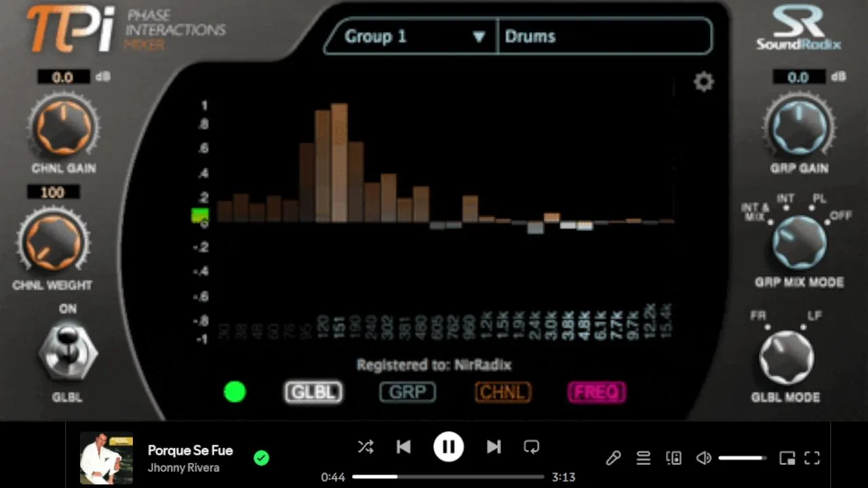Viewport: 868px width, 488px height.
Task: Flip the GLBL on/off toggle switch
Action: [x=67, y=352]
